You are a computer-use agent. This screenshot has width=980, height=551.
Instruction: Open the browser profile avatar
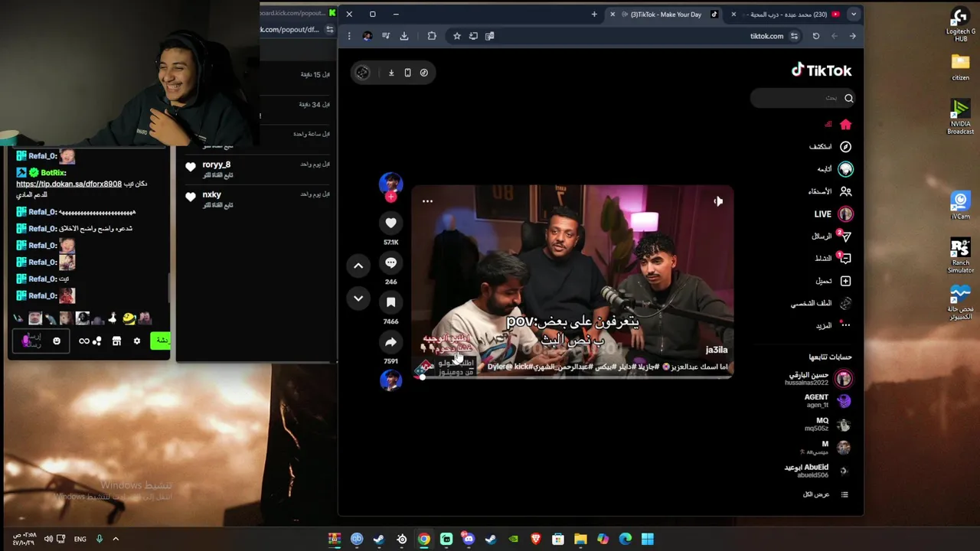coord(367,36)
